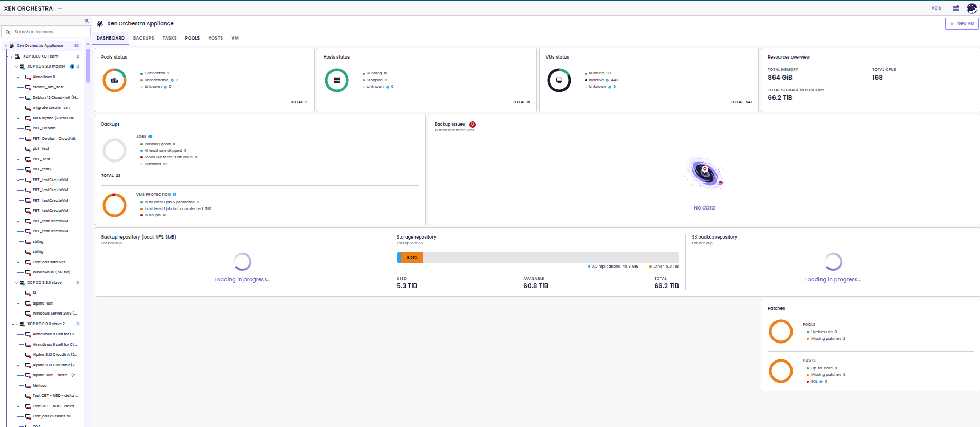The image size is (980, 427).
Task: Open the user account avatar menu
Action: (x=972, y=8)
